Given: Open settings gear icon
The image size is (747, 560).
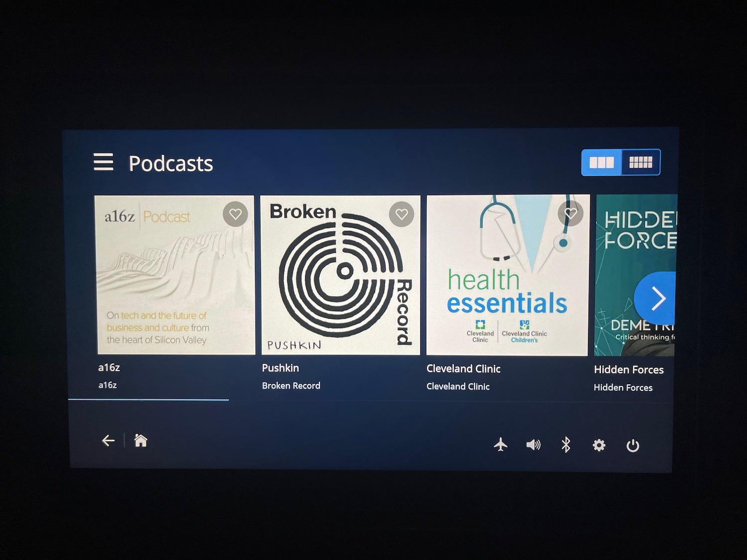Looking at the screenshot, I should pos(599,445).
